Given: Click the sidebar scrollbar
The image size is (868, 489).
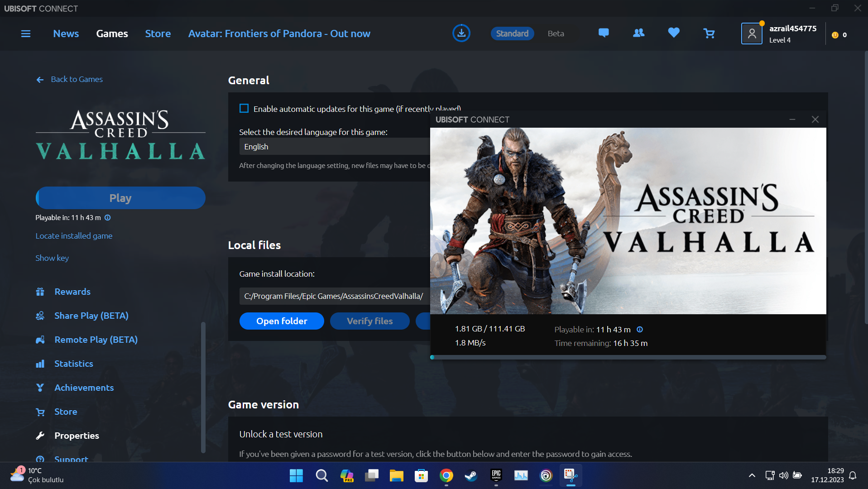Looking at the screenshot, I should [x=203, y=387].
